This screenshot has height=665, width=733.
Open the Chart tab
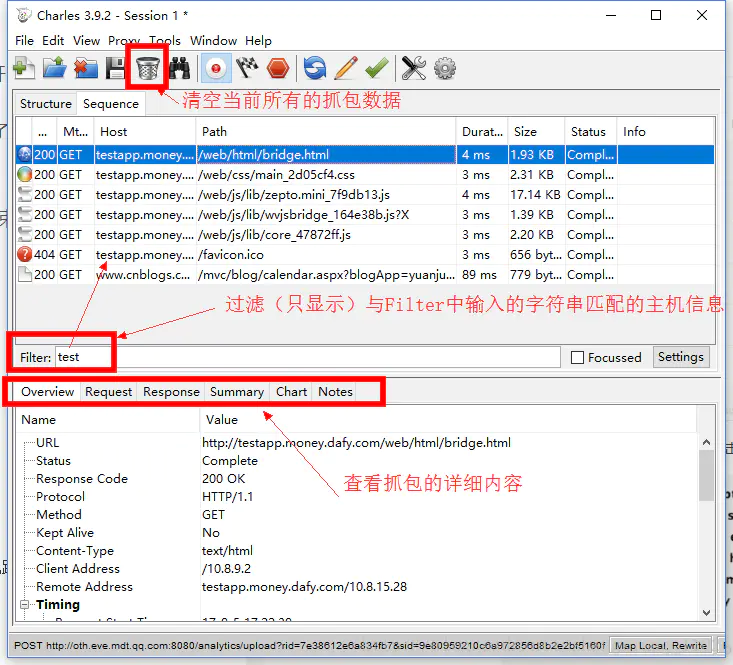click(291, 392)
